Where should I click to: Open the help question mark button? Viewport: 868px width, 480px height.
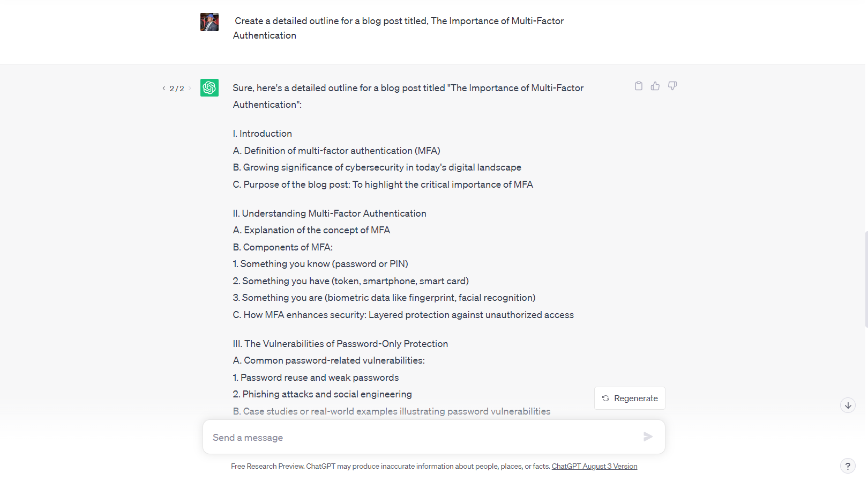click(x=848, y=466)
